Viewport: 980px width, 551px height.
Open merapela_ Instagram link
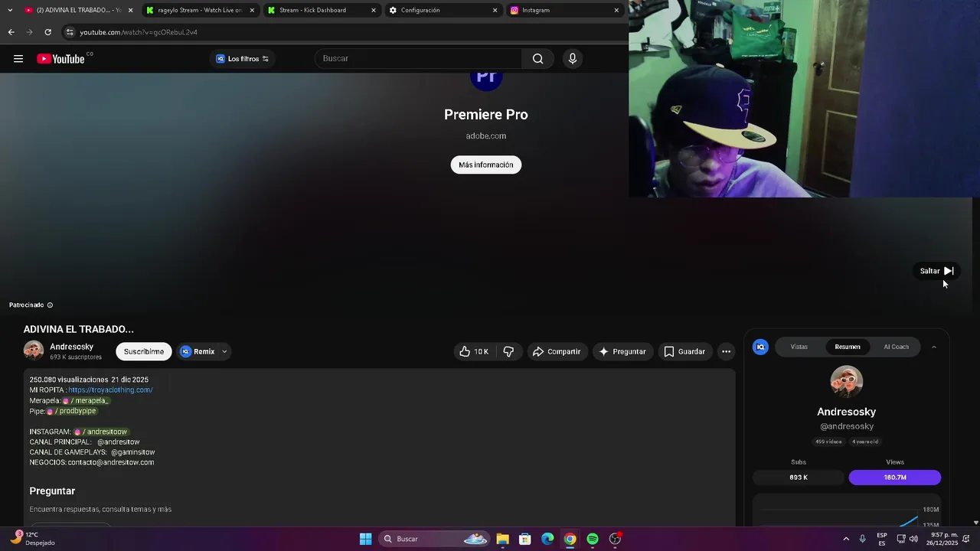tap(86, 401)
